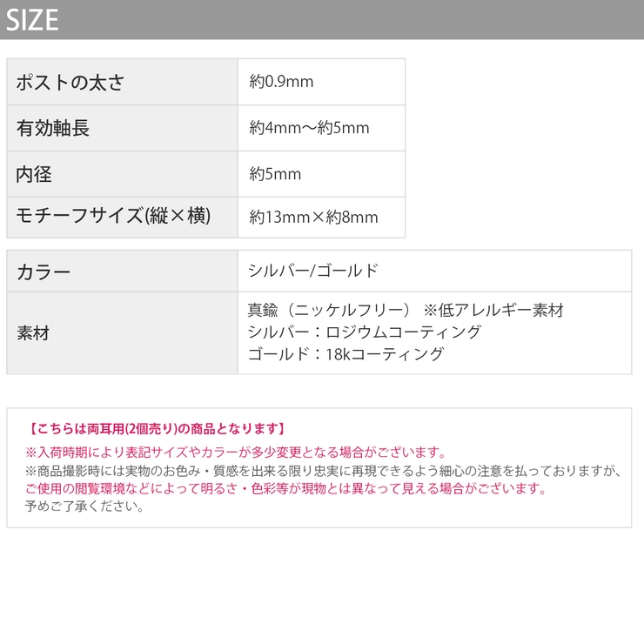The width and height of the screenshot is (644, 644).
Task: Click the 約4mm〜約5mm value
Action: tap(309, 129)
